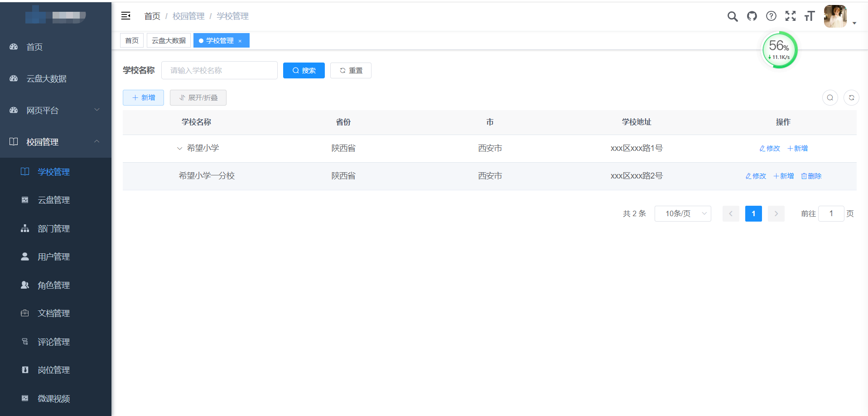
Task: Hide the search bar using round magnifier icon
Action: pos(829,97)
